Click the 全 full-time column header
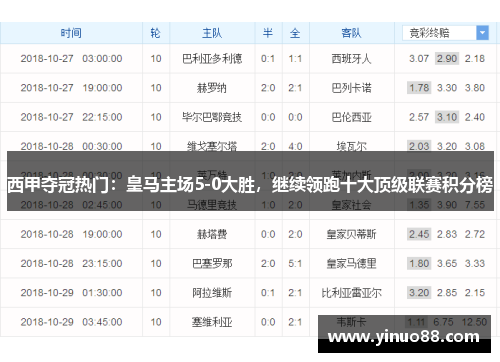Screen dimensions: 500x362 [295, 33]
